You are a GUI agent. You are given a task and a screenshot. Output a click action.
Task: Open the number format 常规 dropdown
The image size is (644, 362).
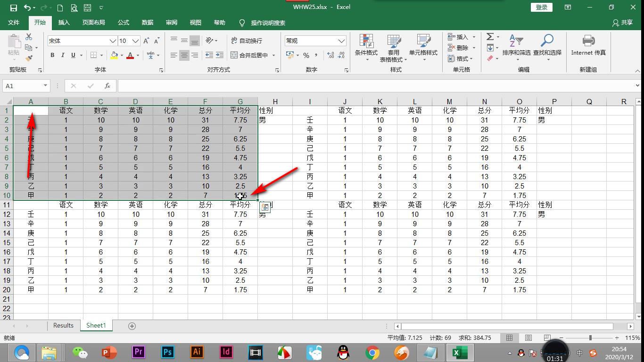pos(342,41)
